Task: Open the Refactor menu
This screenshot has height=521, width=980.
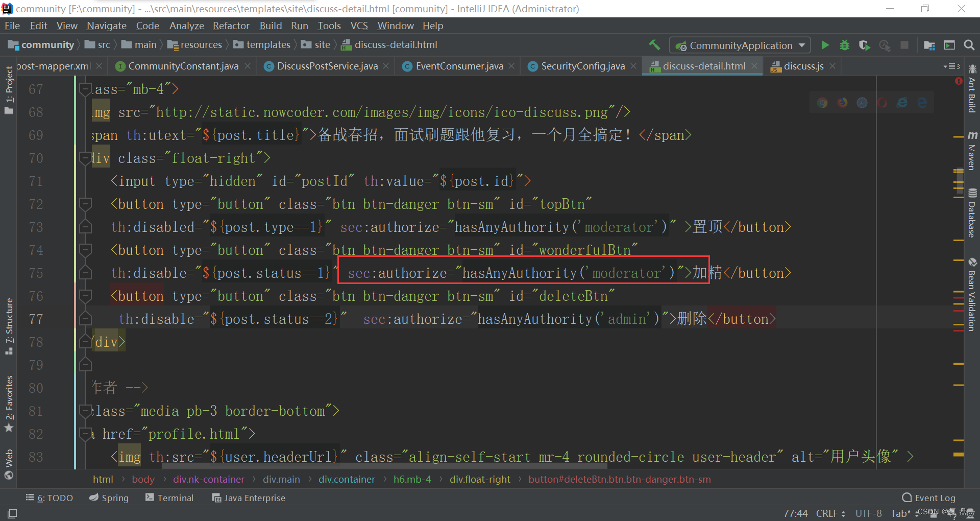Action: 231,26
